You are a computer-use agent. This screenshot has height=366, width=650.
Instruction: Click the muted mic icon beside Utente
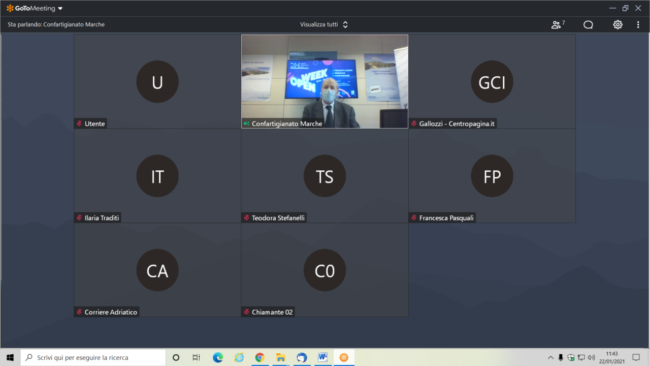coord(79,124)
